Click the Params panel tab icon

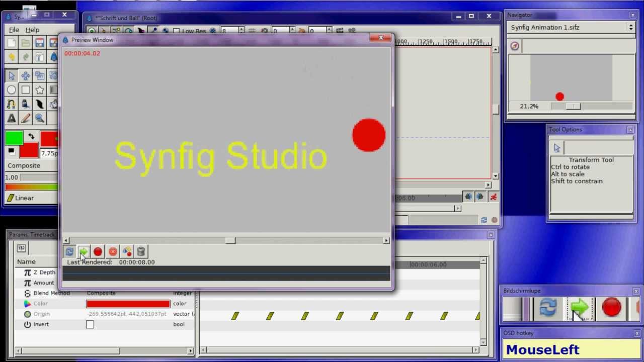click(21, 248)
